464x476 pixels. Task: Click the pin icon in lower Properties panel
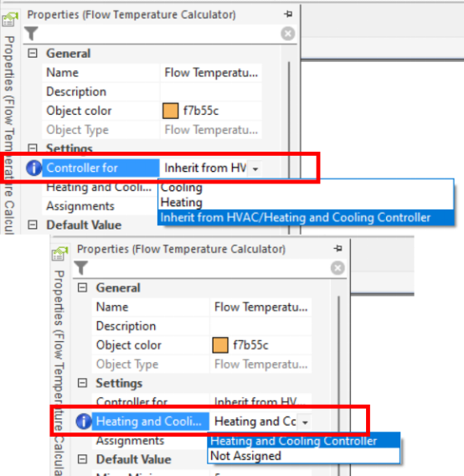point(338,248)
